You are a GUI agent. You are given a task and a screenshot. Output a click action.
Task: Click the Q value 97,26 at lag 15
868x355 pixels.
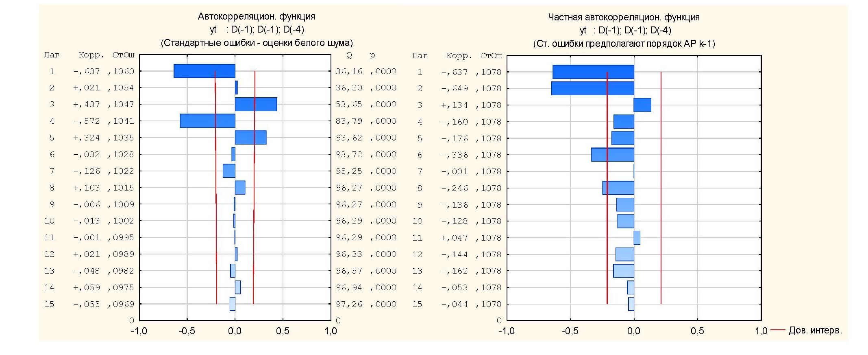pyautogui.click(x=348, y=304)
